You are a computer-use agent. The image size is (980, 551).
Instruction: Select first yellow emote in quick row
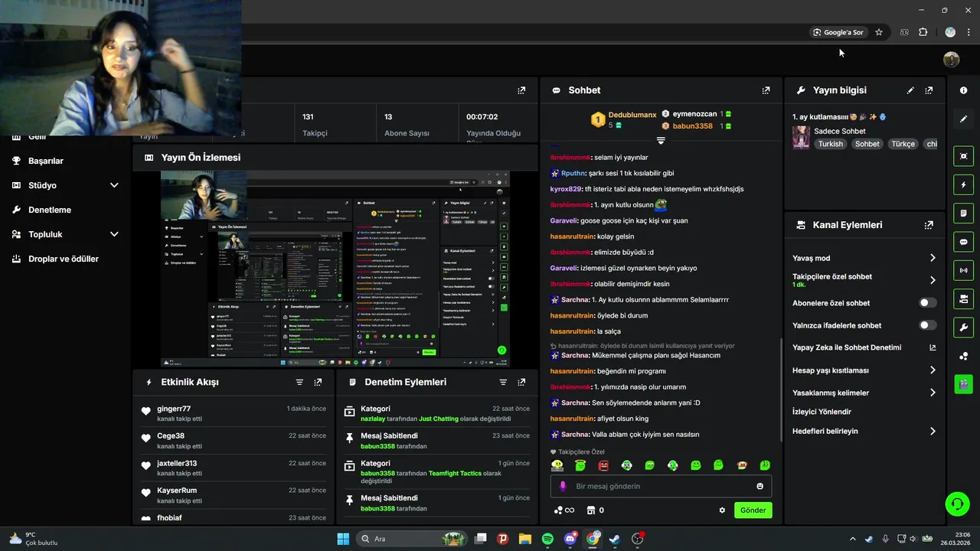(557, 465)
